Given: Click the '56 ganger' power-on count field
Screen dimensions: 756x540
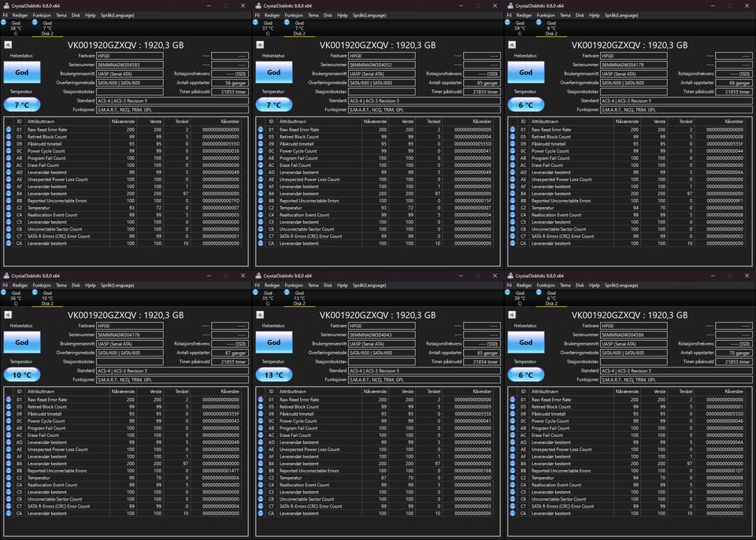Looking at the screenshot, I should 230,83.
